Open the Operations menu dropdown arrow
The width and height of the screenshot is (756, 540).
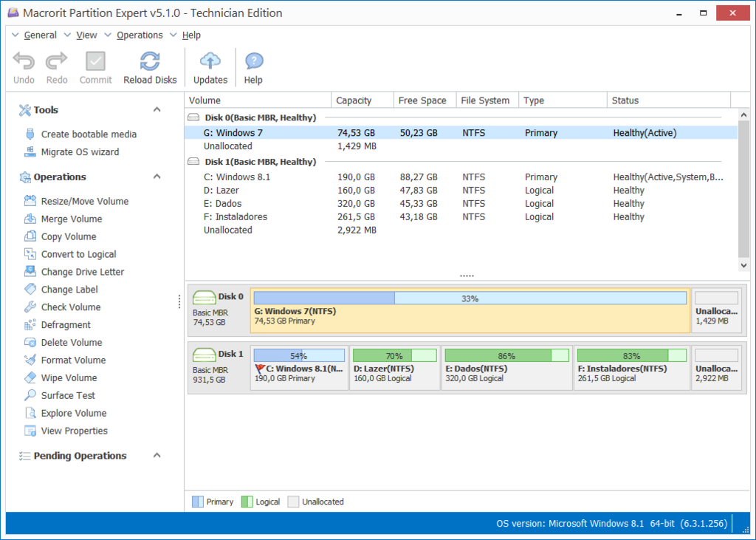point(108,35)
